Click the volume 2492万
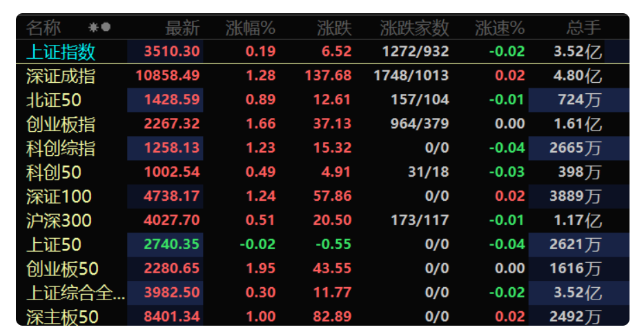The image size is (644, 334). pyautogui.click(x=576, y=316)
